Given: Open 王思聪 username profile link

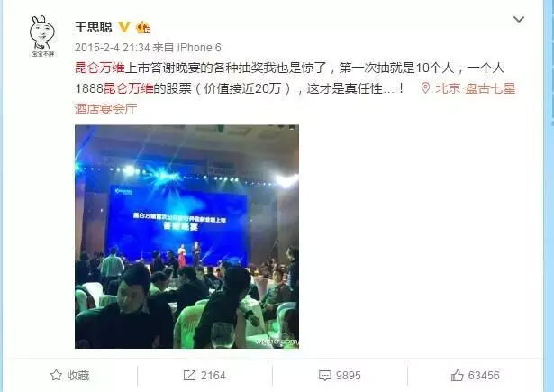Looking at the screenshot, I should click(x=94, y=27).
